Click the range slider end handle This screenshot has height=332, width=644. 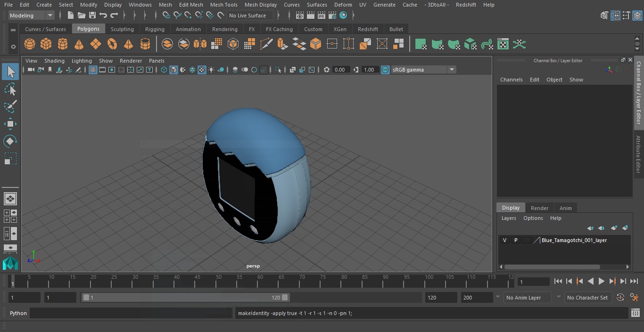pyautogui.click(x=285, y=298)
